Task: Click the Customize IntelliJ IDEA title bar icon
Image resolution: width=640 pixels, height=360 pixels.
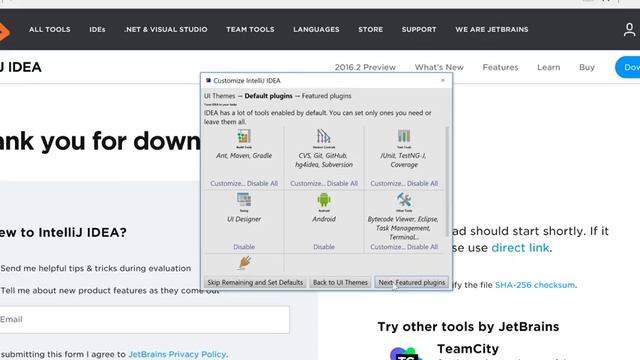Action: coord(208,80)
